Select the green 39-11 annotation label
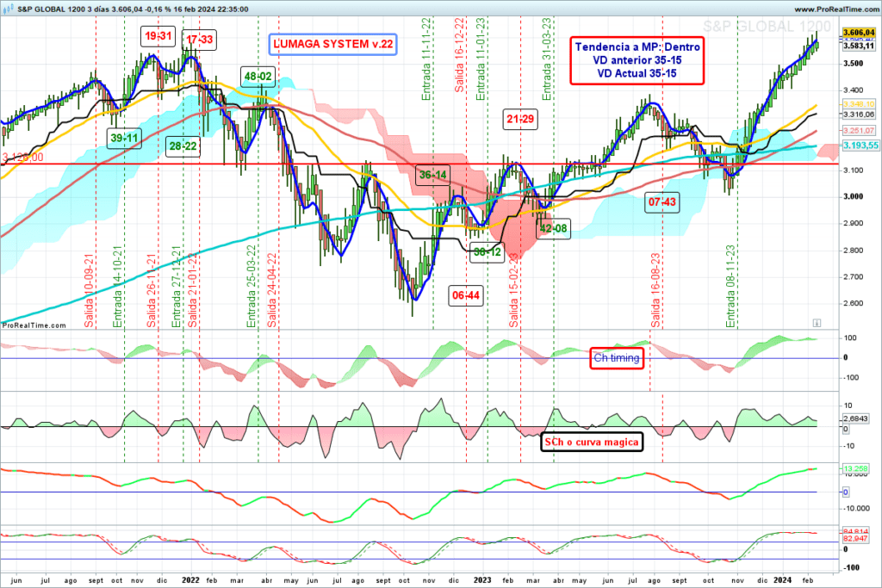 coord(124,139)
